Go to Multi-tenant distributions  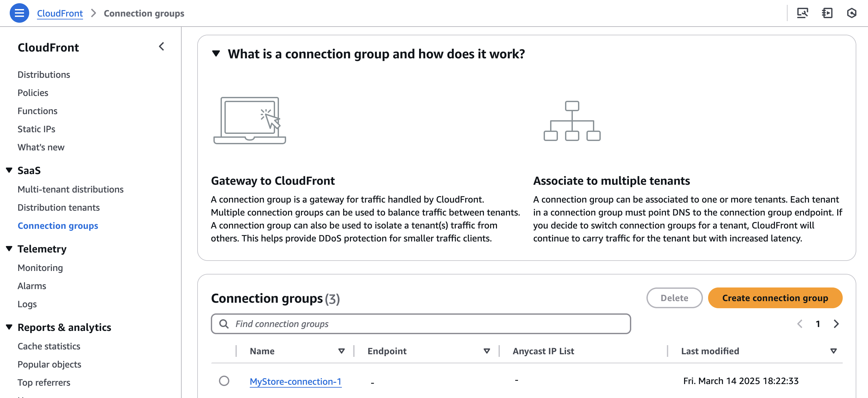coord(70,189)
